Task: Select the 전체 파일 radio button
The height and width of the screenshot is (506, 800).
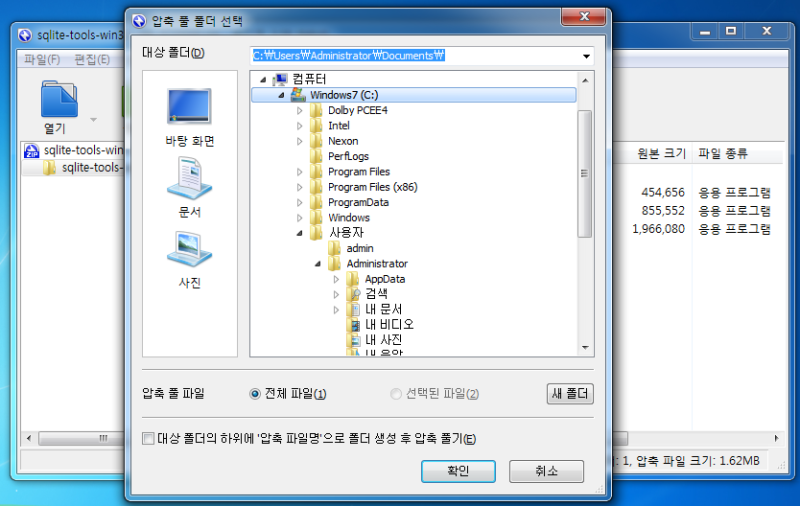Action: pos(255,394)
